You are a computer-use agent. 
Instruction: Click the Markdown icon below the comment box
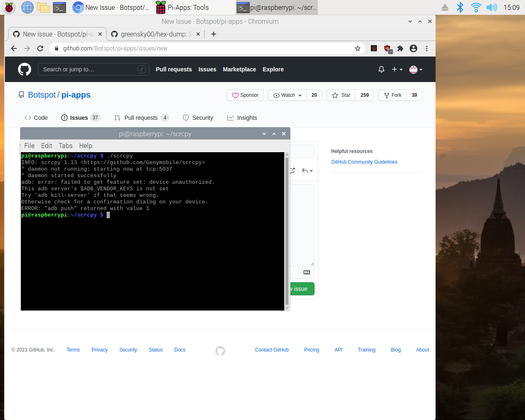[x=306, y=272]
